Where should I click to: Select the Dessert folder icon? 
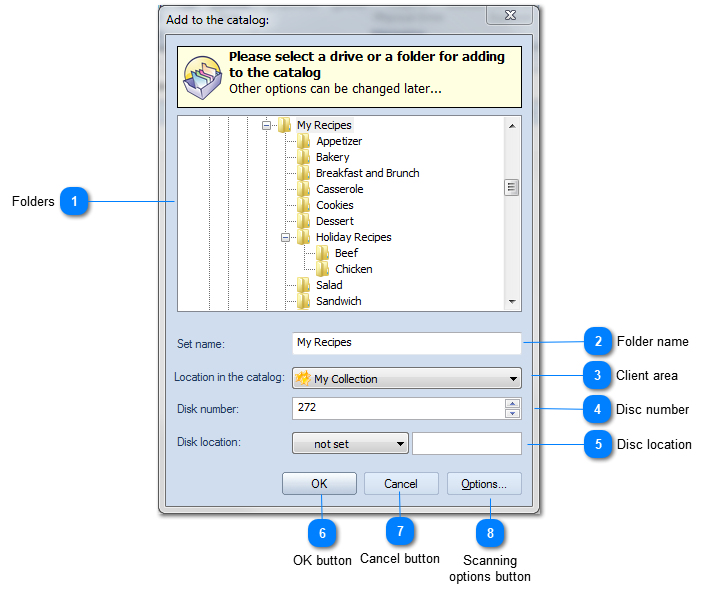304,221
